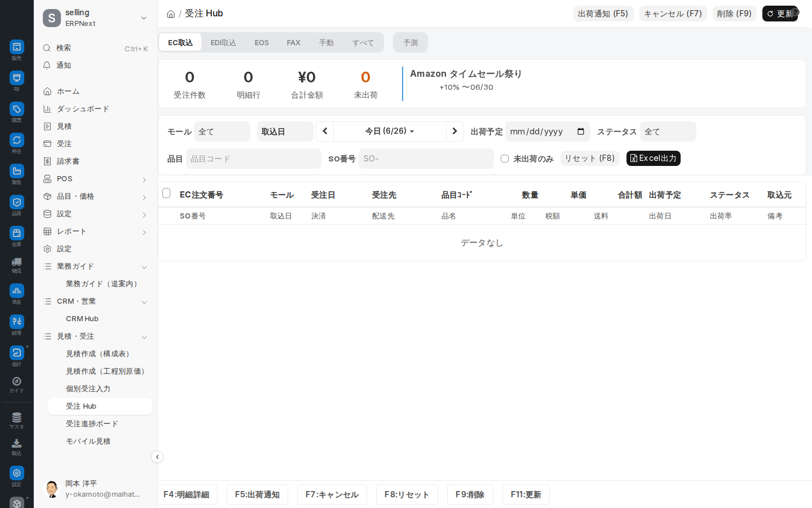The height and width of the screenshot is (508, 812).
Task: Open the 品質 quality module icon
Action: (x=16, y=202)
